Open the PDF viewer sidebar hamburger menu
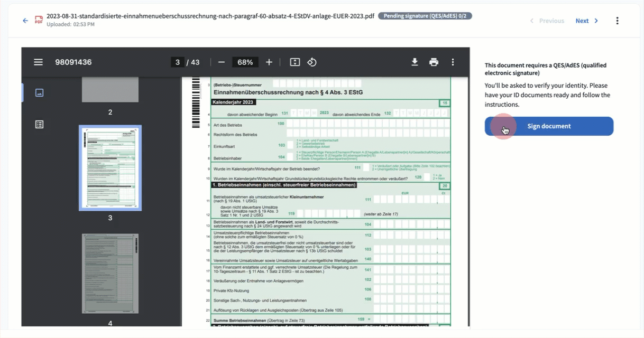The width and height of the screenshot is (644, 338). [x=38, y=62]
